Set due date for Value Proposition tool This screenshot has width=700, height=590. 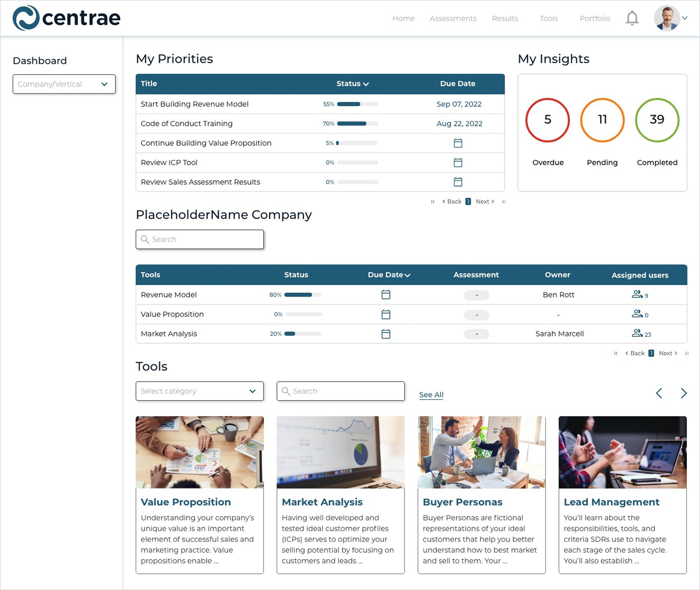tap(386, 314)
